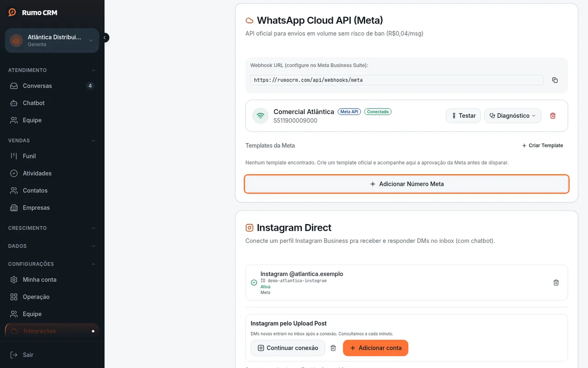The image size is (588, 368).
Task: Click the Instagram @atlantica.exemplo account name
Action: click(x=302, y=274)
